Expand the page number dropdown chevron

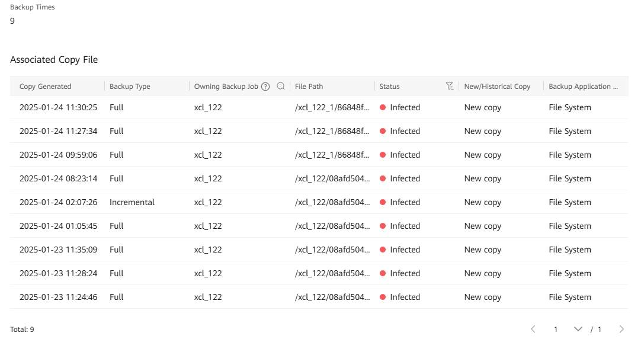(578, 329)
